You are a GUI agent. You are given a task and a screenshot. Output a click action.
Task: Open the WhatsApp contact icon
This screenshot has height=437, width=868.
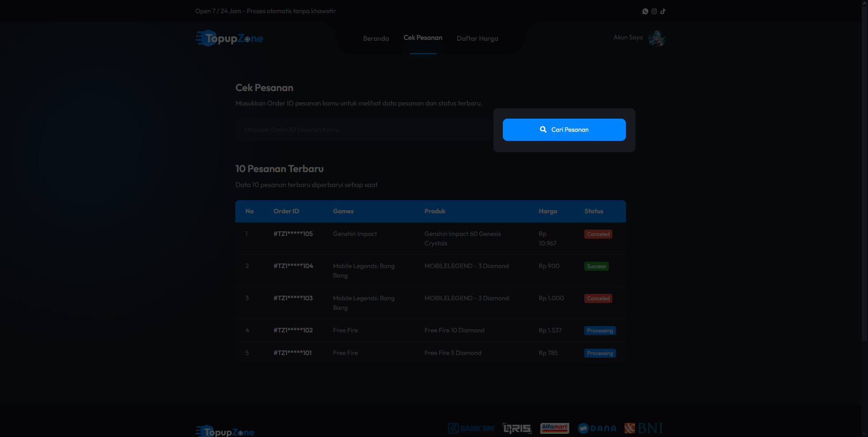click(645, 11)
